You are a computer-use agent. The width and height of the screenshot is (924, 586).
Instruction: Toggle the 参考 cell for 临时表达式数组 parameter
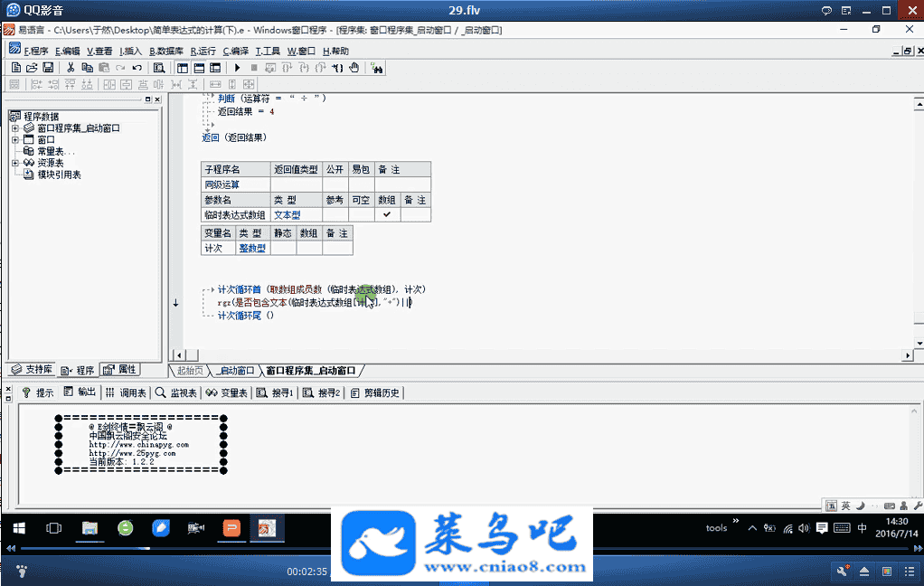(x=335, y=215)
